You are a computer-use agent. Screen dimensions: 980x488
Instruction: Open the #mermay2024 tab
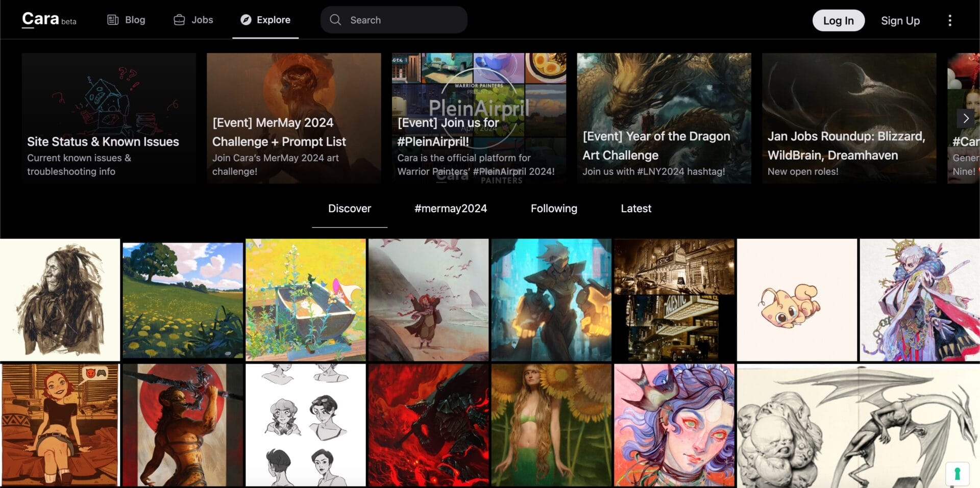coord(451,209)
